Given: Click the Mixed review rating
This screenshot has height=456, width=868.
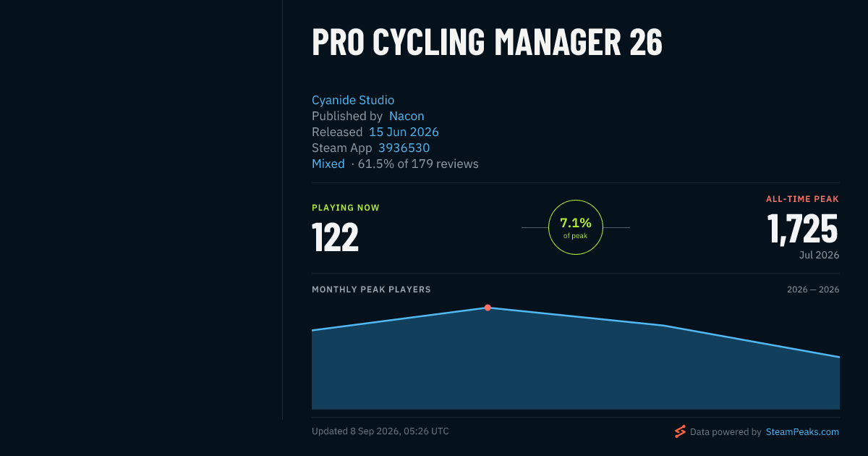Looking at the screenshot, I should pyautogui.click(x=328, y=164).
